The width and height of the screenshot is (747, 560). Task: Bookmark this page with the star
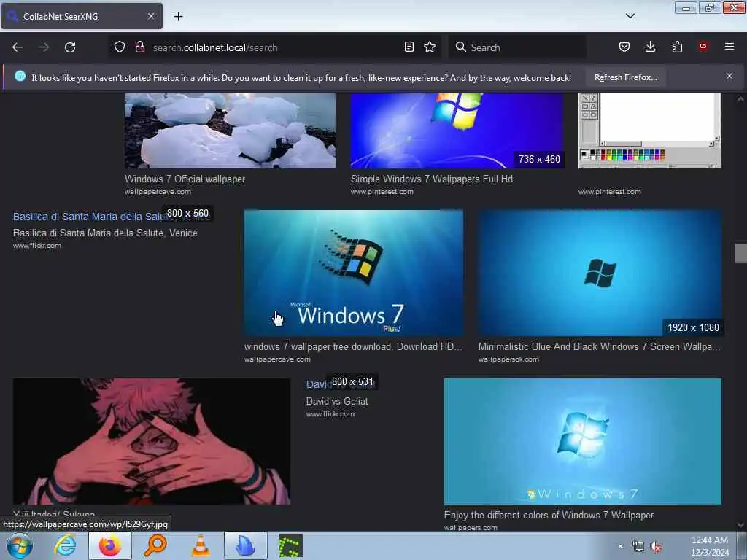tap(430, 47)
